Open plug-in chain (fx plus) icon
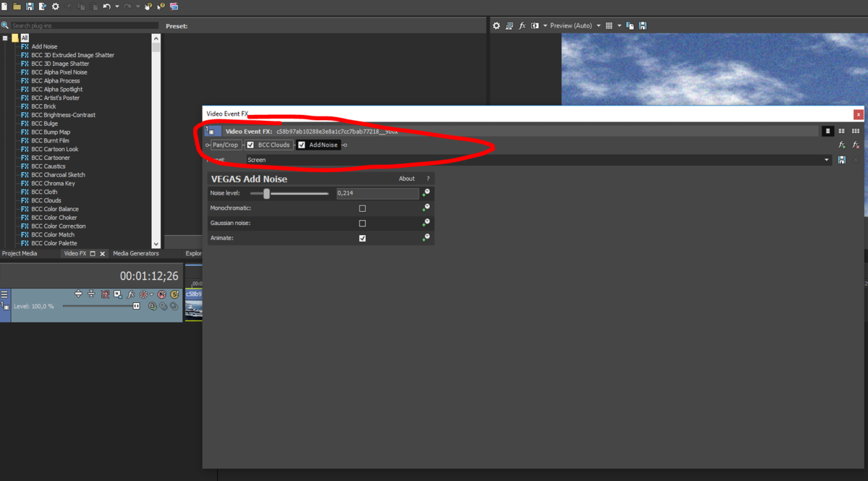868x481 pixels. [842, 145]
